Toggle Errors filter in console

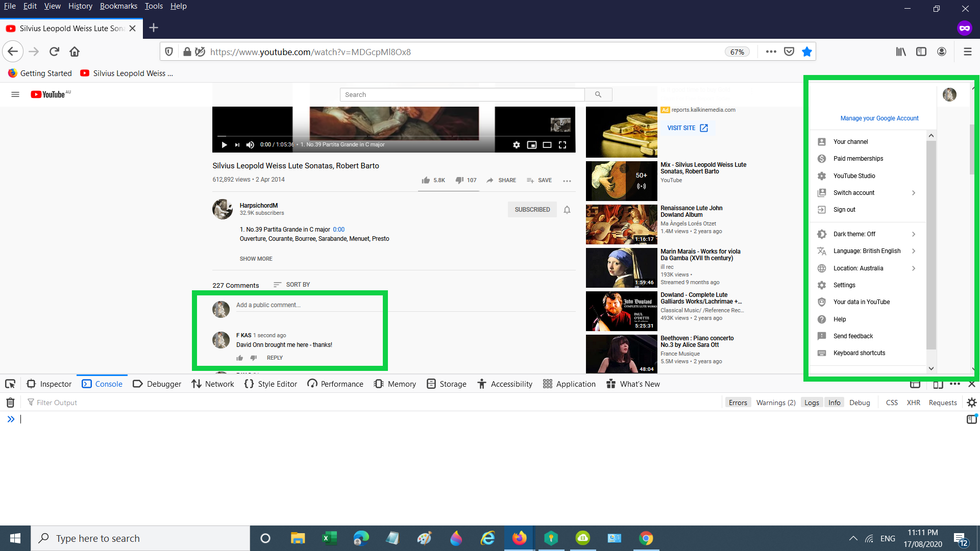(738, 403)
